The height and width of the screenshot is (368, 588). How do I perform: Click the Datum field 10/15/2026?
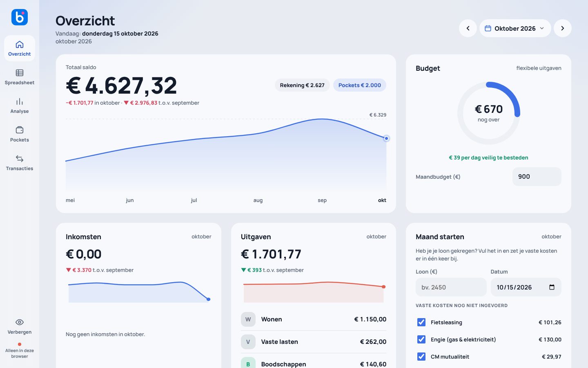click(526, 287)
